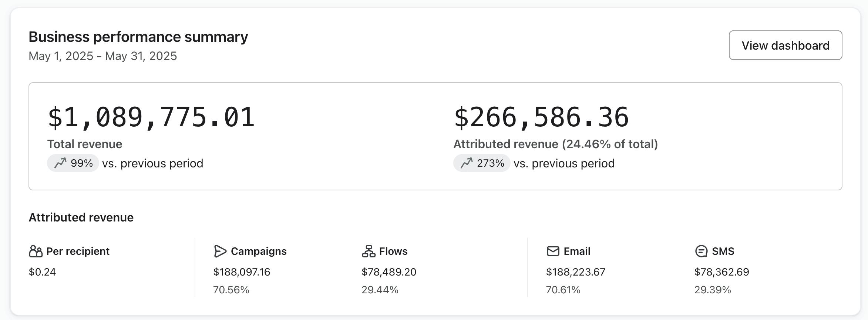
Task: Select the $78,362.69 SMS value
Action: (x=722, y=272)
